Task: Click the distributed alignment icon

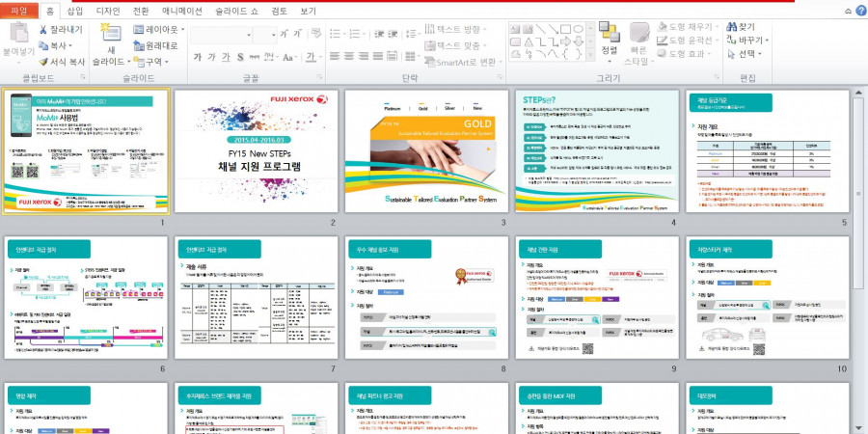Action: tap(392, 56)
